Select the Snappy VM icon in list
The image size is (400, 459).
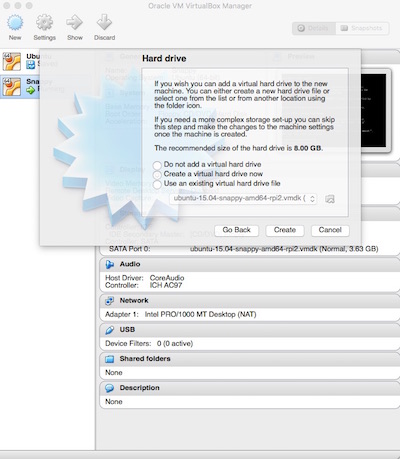[x=12, y=87]
